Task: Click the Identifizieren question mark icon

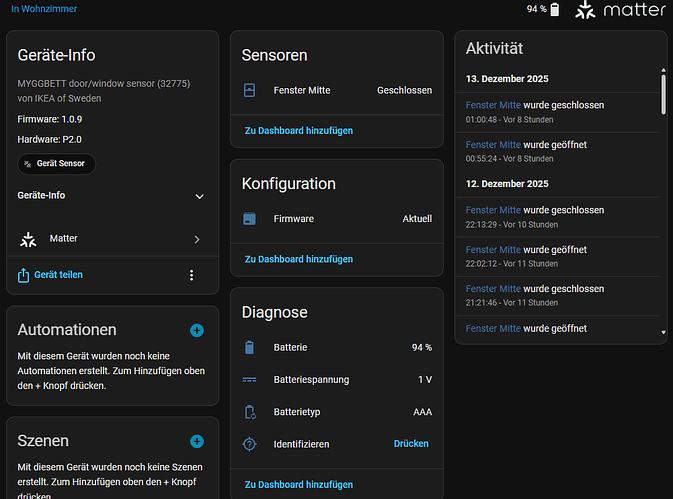Action: point(250,444)
